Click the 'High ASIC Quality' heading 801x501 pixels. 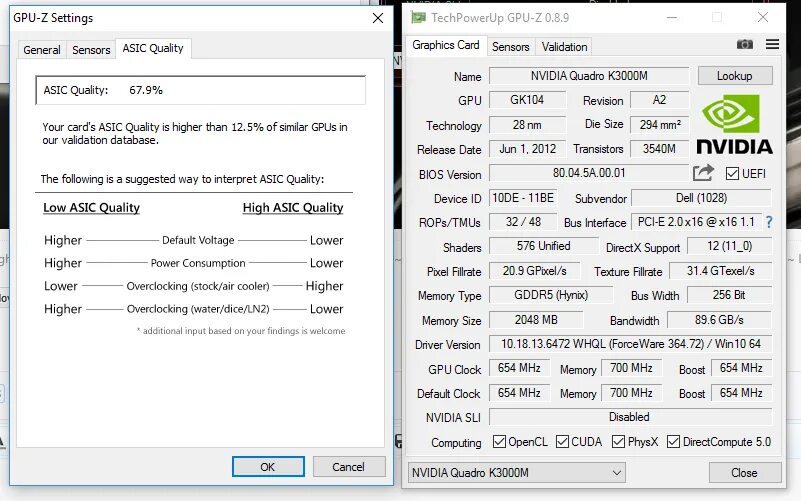tap(293, 208)
